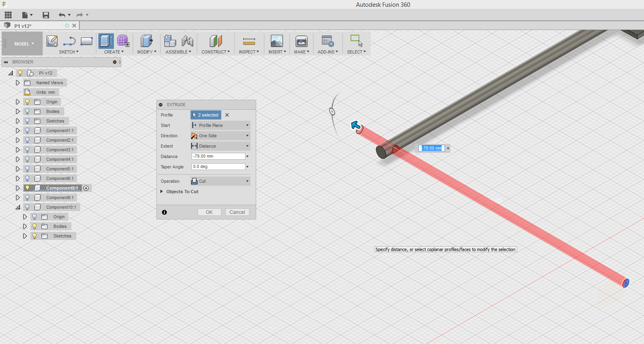Activate the Extrude tool icon
644x344 pixels.
[x=106, y=41]
